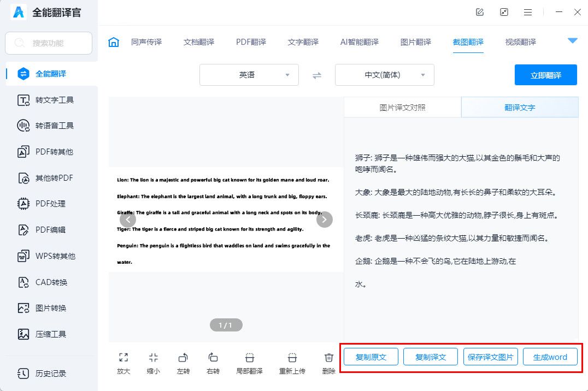The image size is (588, 391).
Task: Click the 老虎 translated text line
Action: tap(452, 238)
